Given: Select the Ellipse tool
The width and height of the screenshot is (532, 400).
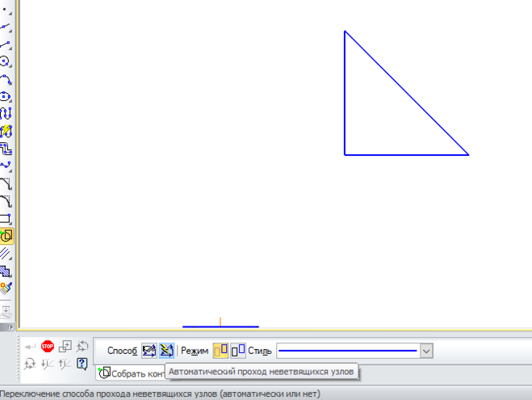Looking at the screenshot, I should click(6, 96).
